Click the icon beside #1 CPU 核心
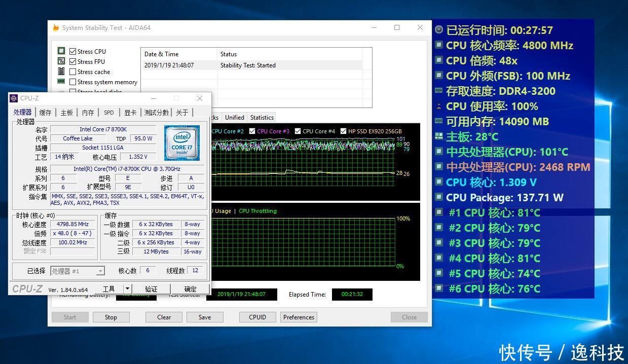 click(439, 213)
